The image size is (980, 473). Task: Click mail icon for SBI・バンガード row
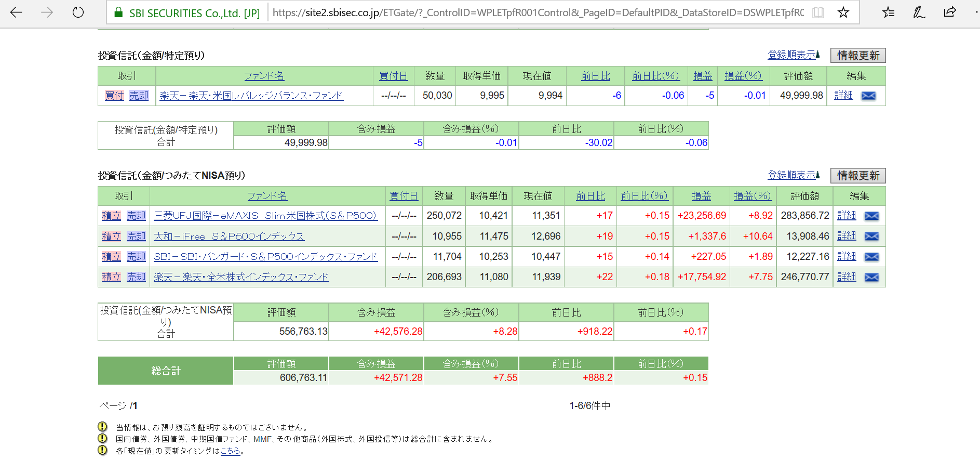(871, 257)
